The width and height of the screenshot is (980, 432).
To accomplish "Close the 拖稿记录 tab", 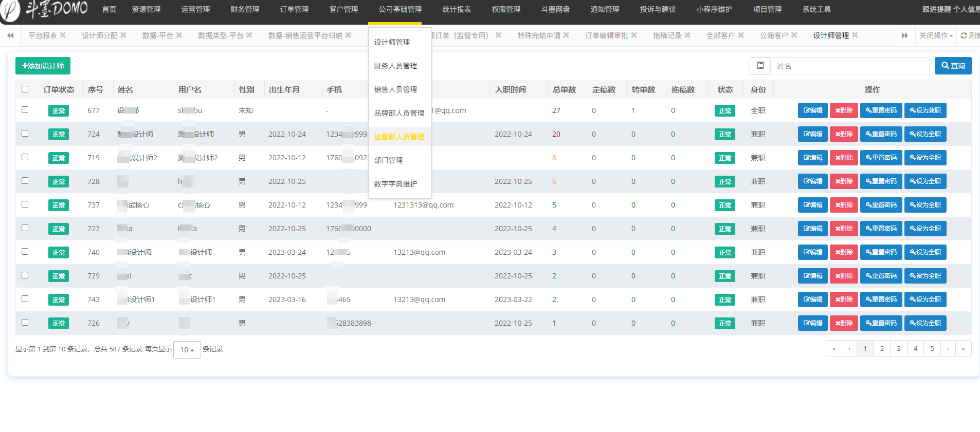I will coord(687,35).
